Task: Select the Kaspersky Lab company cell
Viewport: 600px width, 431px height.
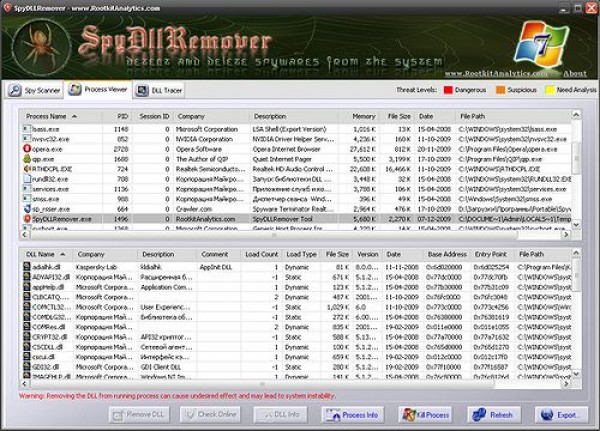Action: (105, 267)
